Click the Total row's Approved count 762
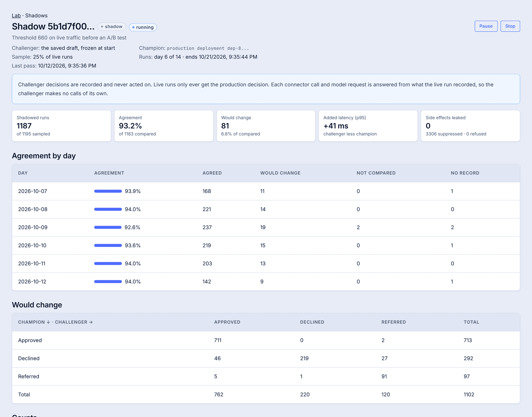The image size is (532, 417). (219, 394)
